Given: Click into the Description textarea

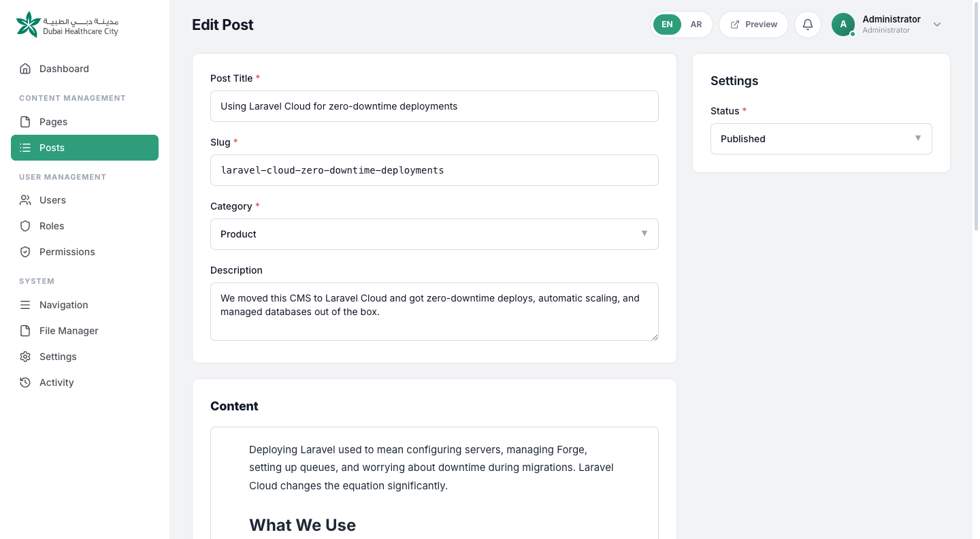Looking at the screenshot, I should click(x=434, y=312).
